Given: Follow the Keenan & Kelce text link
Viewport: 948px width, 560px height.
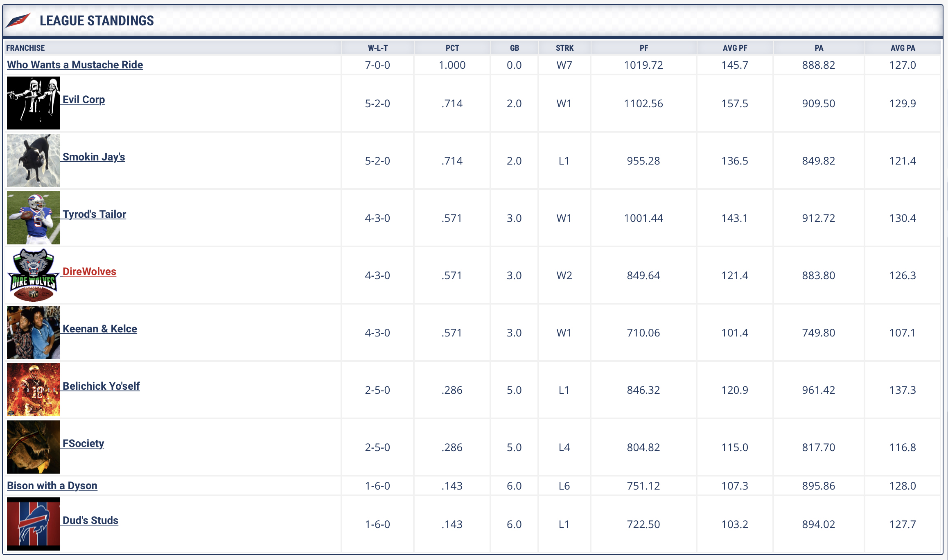Looking at the screenshot, I should point(99,329).
